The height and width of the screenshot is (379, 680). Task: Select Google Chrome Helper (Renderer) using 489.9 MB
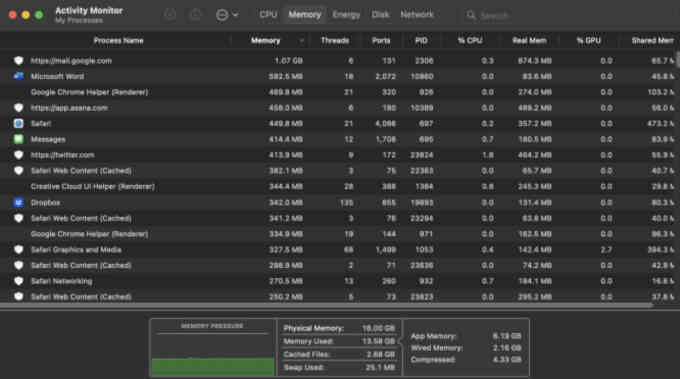click(x=89, y=92)
